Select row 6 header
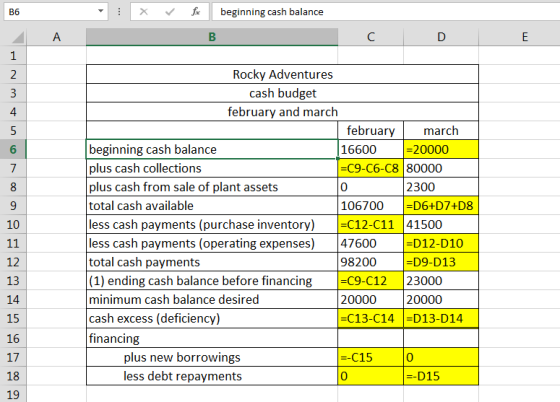This screenshot has height=402, width=560. [x=13, y=149]
